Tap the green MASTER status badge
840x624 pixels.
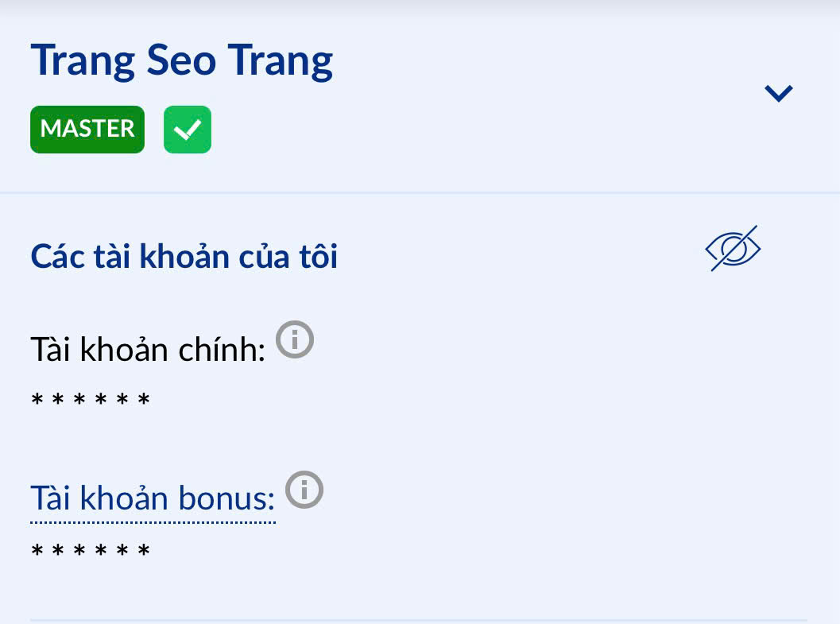87,129
